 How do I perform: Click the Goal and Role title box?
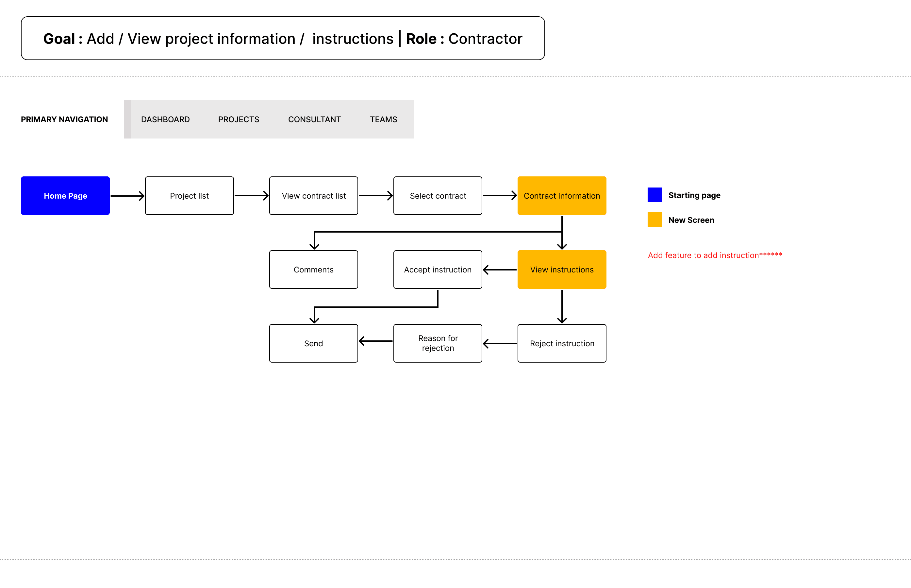283,38
